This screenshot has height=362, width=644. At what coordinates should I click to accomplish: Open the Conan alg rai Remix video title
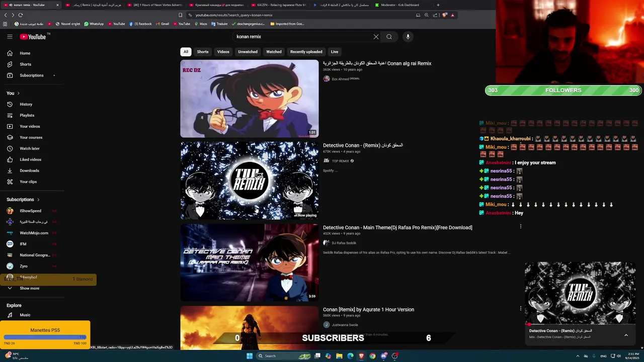[377, 63]
